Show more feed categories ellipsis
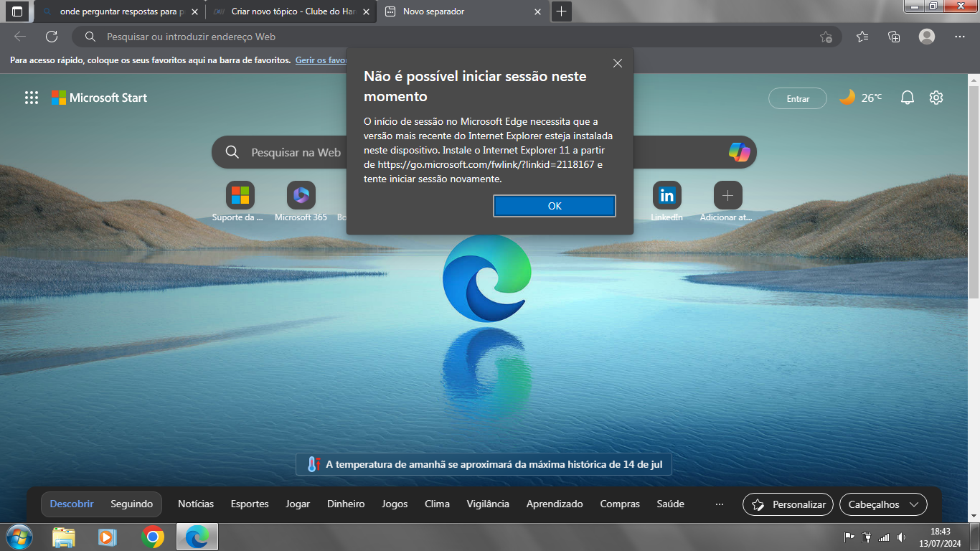This screenshot has width=980, height=551. pyautogui.click(x=720, y=504)
